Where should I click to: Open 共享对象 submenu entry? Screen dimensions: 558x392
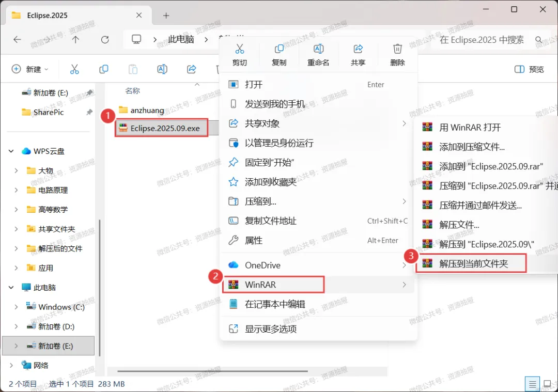(318, 123)
